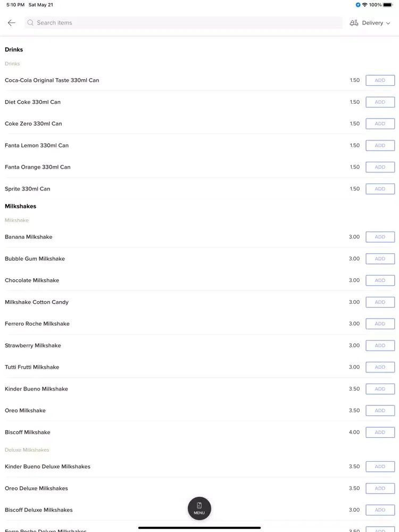
Task: Tap the back arrow icon
Action: coord(12,23)
